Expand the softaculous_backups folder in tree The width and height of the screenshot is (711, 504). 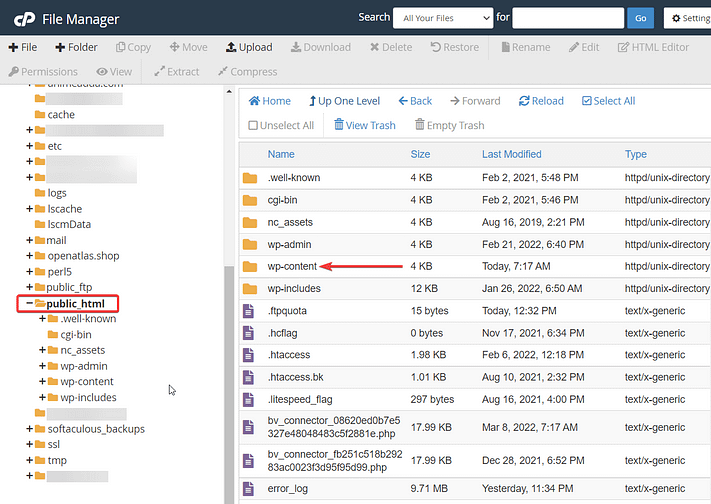29,429
